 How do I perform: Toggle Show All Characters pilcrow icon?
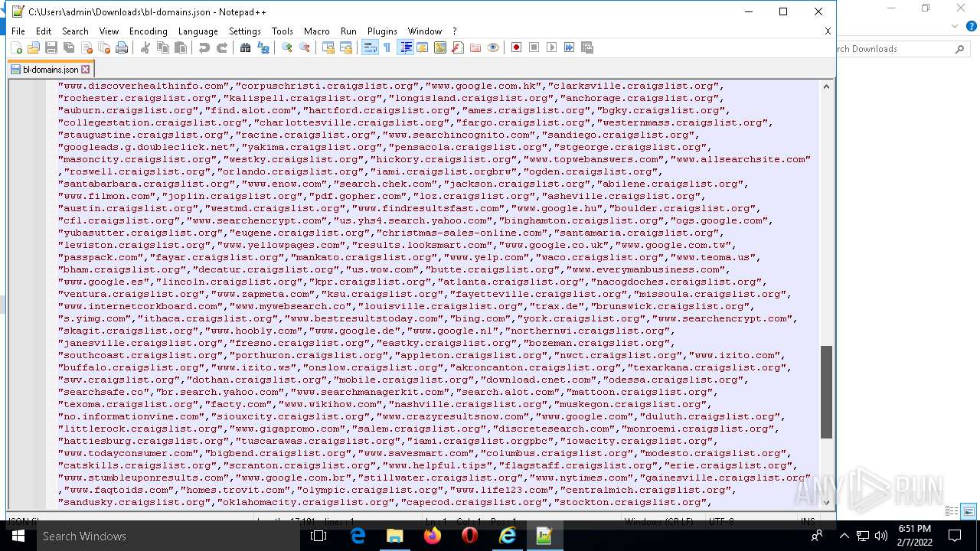point(387,47)
